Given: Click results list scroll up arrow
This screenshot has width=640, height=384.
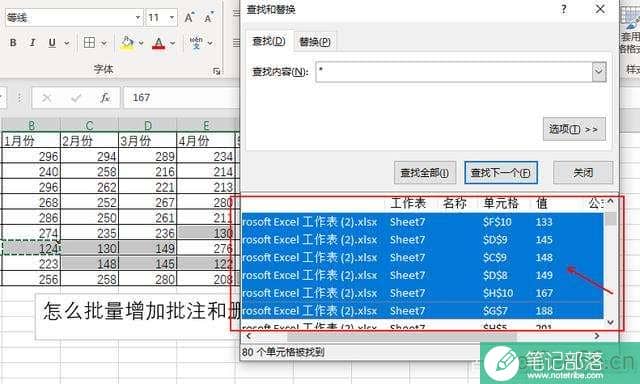Looking at the screenshot, I should click(x=611, y=202).
